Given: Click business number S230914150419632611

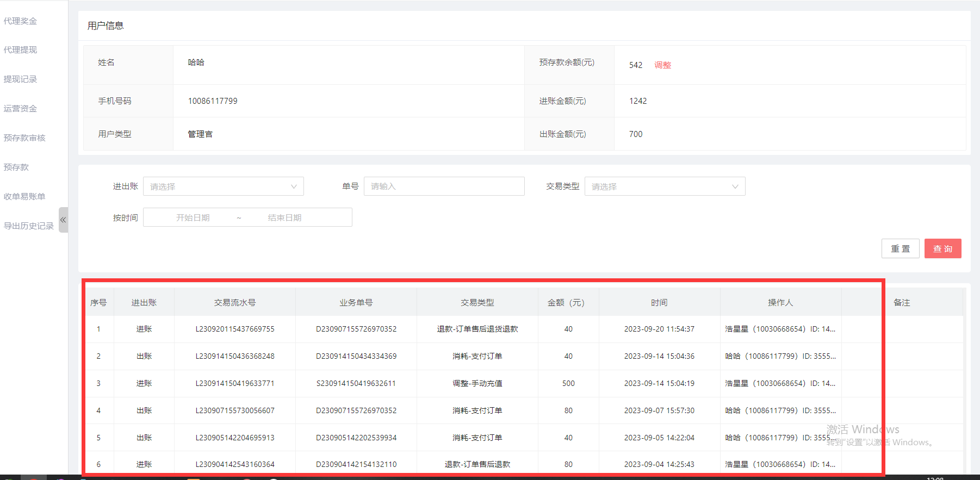Looking at the screenshot, I should click(x=356, y=383).
